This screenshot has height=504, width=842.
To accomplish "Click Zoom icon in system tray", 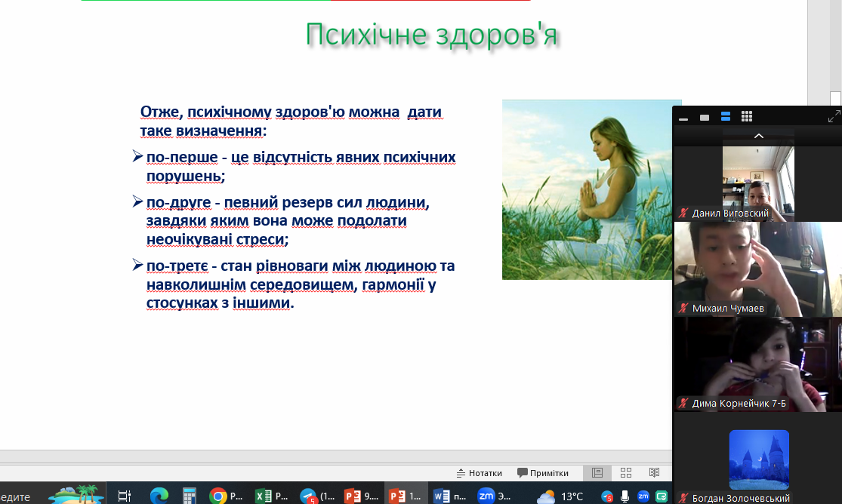I will click(643, 496).
